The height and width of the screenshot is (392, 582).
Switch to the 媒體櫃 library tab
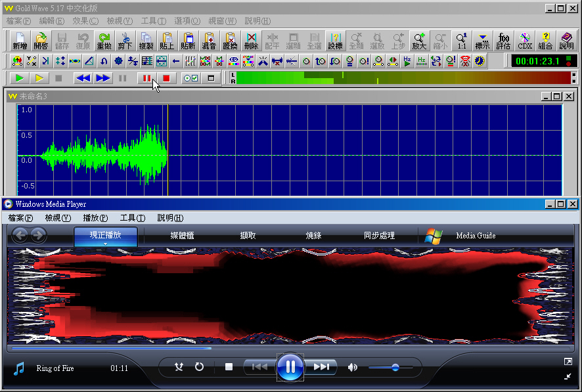pyautogui.click(x=182, y=236)
